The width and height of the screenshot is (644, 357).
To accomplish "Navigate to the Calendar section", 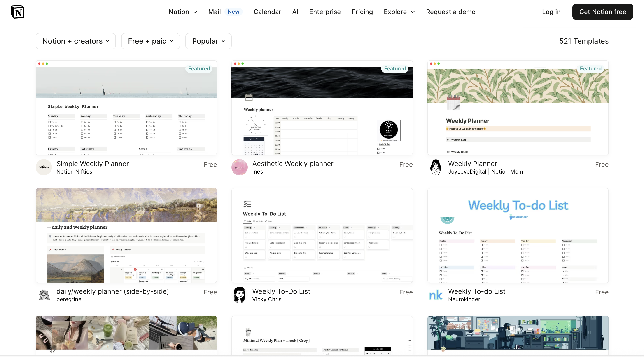I will click(267, 12).
